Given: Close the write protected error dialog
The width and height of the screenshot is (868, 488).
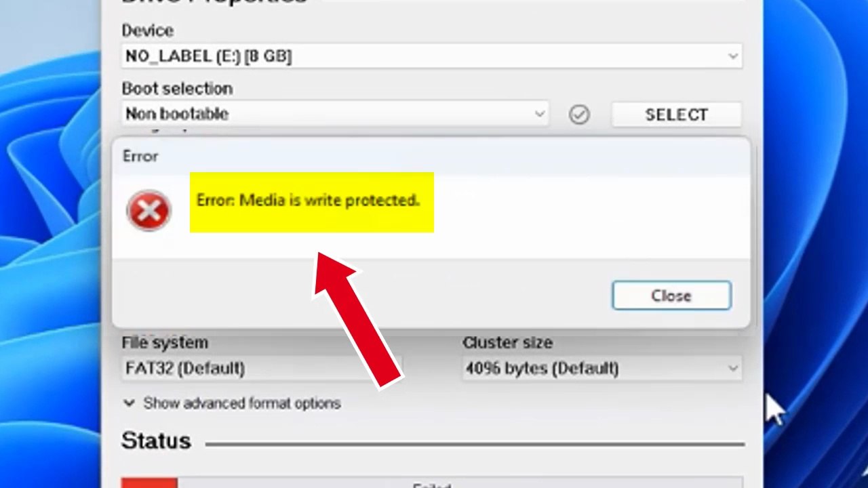Looking at the screenshot, I should [x=671, y=296].
